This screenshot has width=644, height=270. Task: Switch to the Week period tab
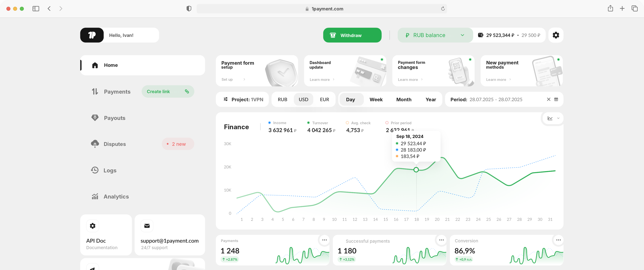pos(376,100)
